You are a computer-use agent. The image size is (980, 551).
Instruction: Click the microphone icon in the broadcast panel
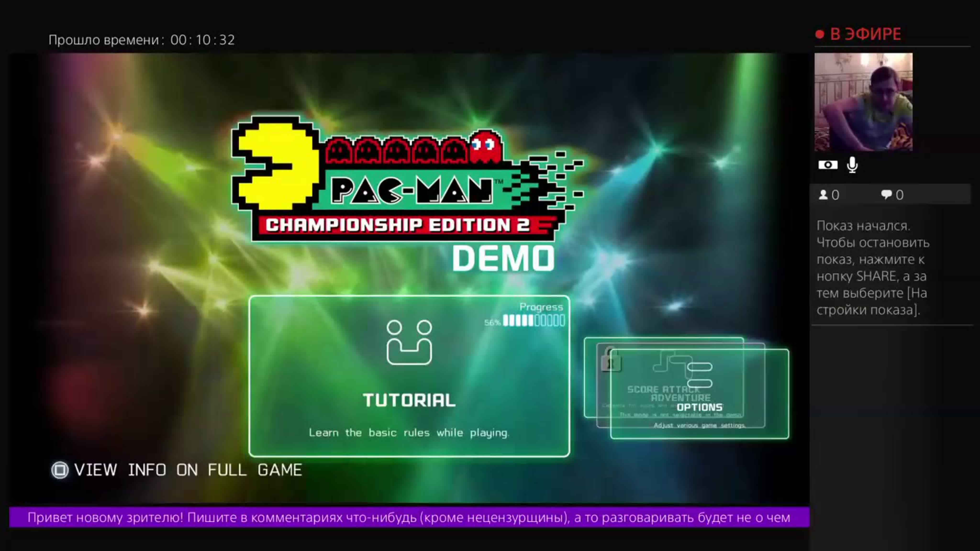coord(852,164)
